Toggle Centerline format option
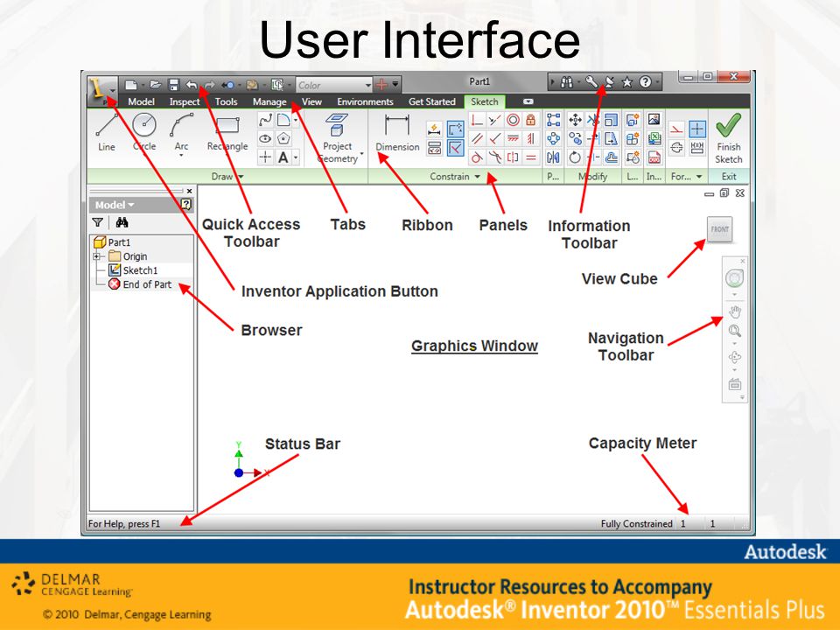The image size is (840, 630). [x=676, y=147]
